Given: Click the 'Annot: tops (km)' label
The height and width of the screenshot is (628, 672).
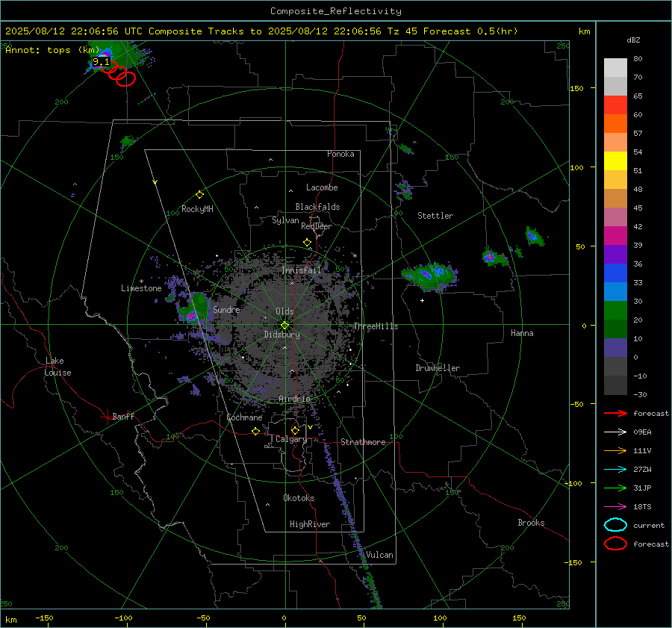Looking at the screenshot, I should [x=52, y=50].
